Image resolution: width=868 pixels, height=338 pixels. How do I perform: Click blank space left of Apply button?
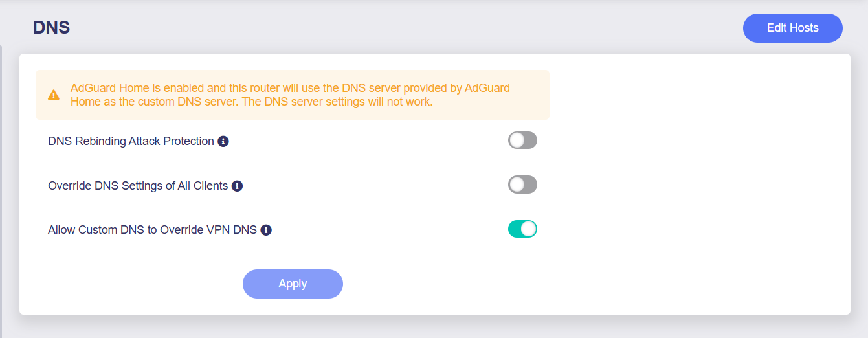coord(139,284)
